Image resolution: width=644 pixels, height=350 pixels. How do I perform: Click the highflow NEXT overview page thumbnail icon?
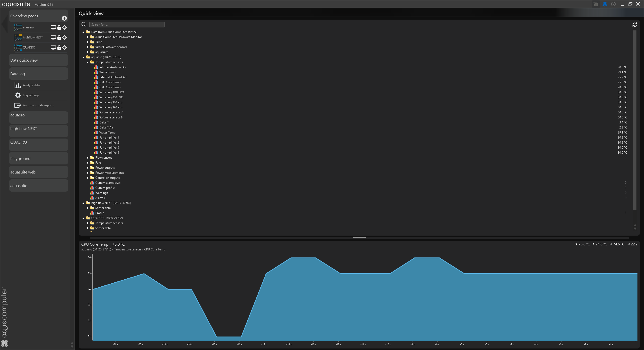(18, 37)
